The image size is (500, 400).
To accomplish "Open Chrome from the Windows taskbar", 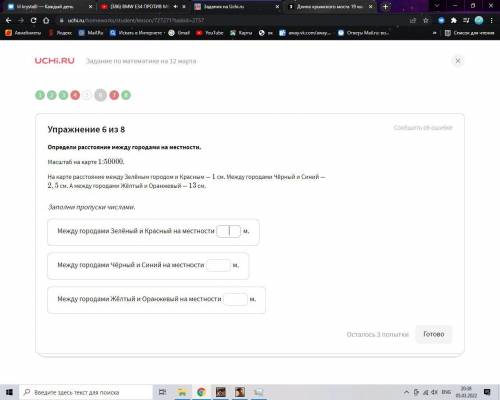I will tap(201, 392).
